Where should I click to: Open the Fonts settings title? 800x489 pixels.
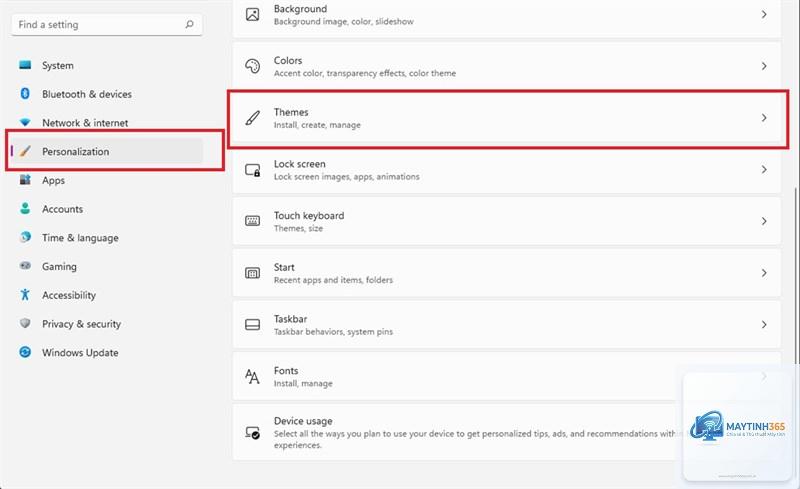click(286, 371)
